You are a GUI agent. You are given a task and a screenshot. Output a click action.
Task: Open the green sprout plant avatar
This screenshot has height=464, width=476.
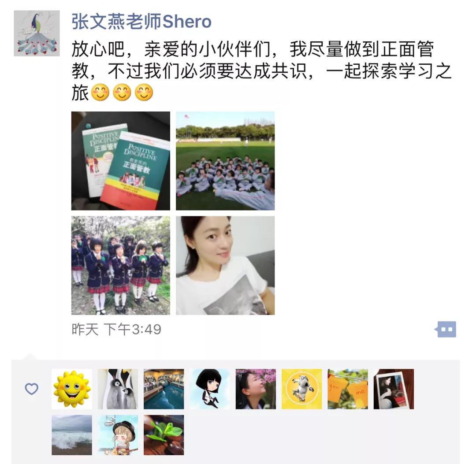164,435
